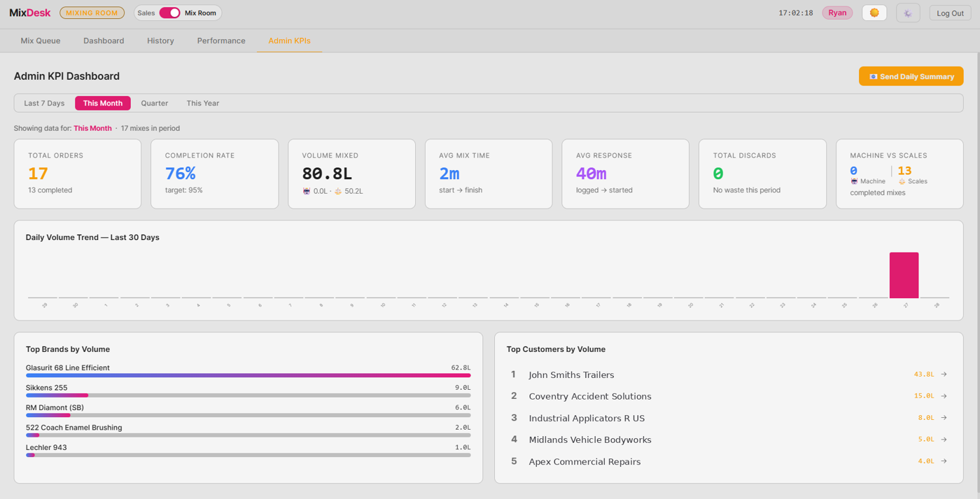980x499 pixels.
Task: Click the Total Discards card
Action: (762, 174)
